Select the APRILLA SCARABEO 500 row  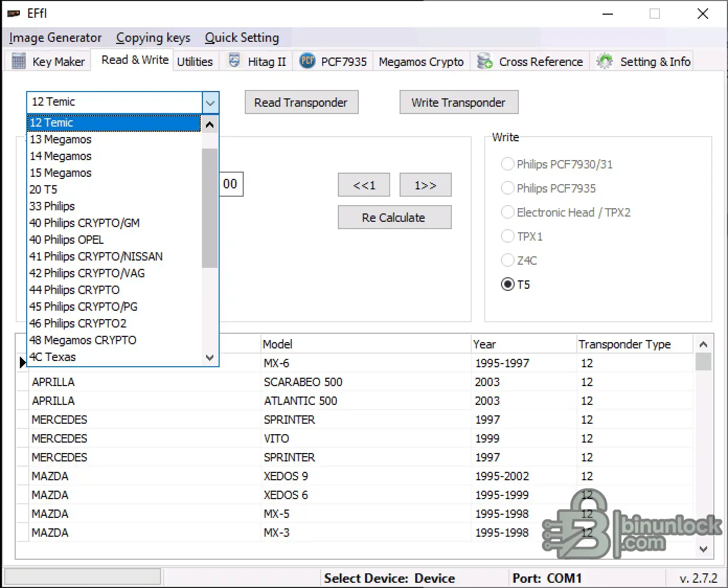pos(355,382)
